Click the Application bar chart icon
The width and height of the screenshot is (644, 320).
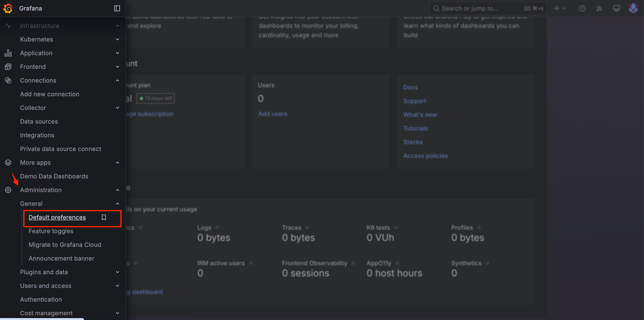[x=8, y=53]
